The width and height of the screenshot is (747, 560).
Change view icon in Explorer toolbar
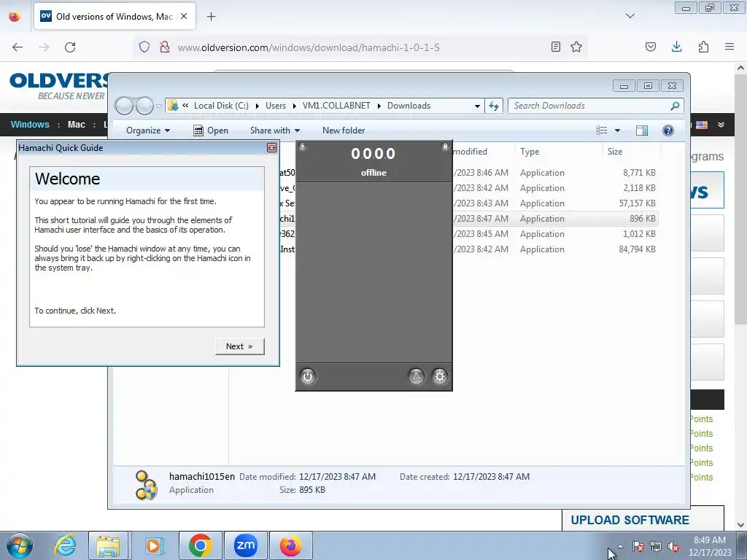pyautogui.click(x=602, y=131)
